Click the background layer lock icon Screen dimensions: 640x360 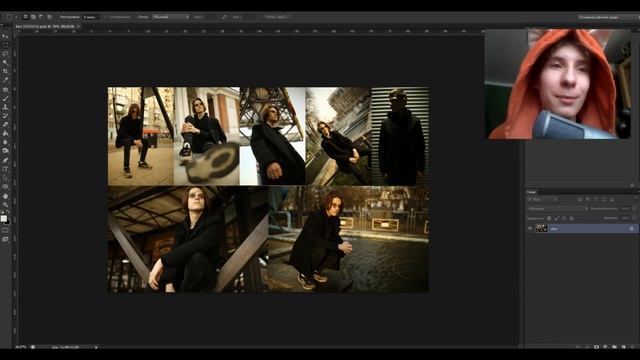point(631,229)
